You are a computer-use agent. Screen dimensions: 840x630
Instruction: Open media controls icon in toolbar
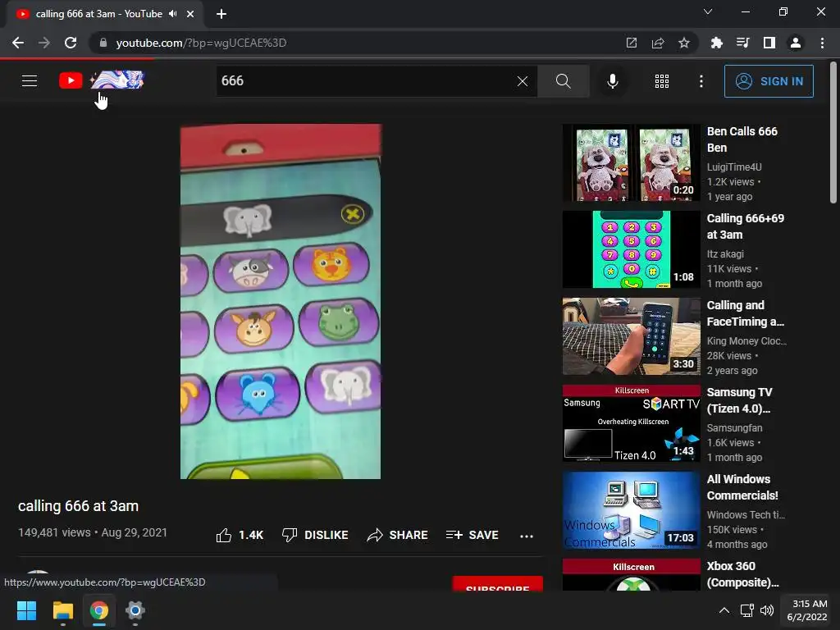(x=742, y=43)
